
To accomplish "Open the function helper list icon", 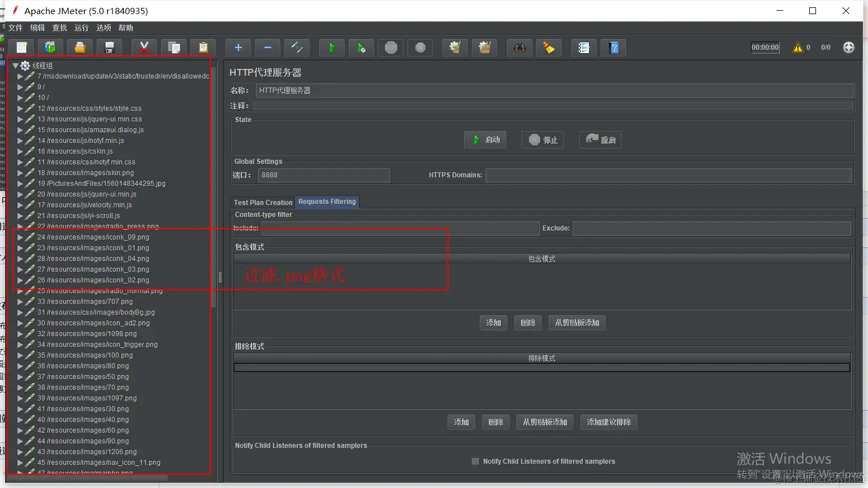I will 584,48.
